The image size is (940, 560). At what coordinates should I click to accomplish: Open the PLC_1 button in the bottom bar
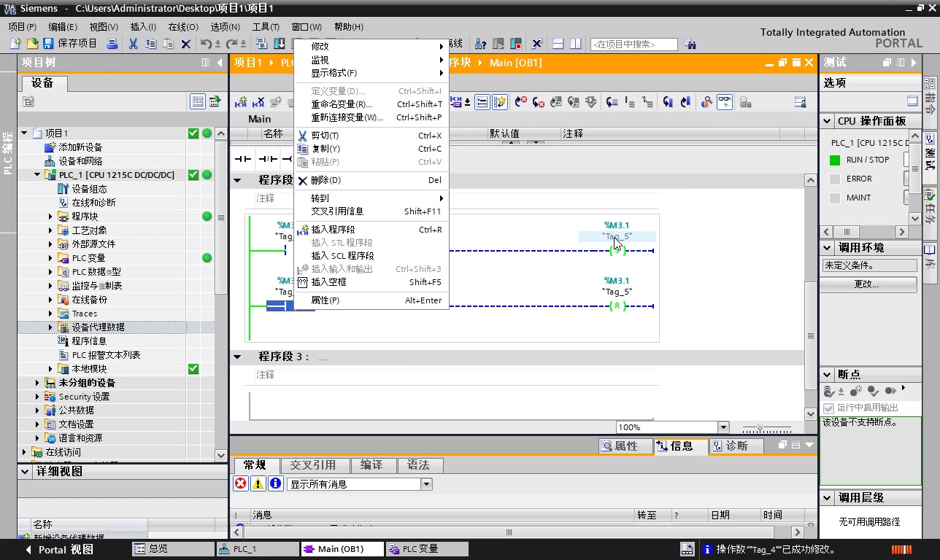coord(258,549)
